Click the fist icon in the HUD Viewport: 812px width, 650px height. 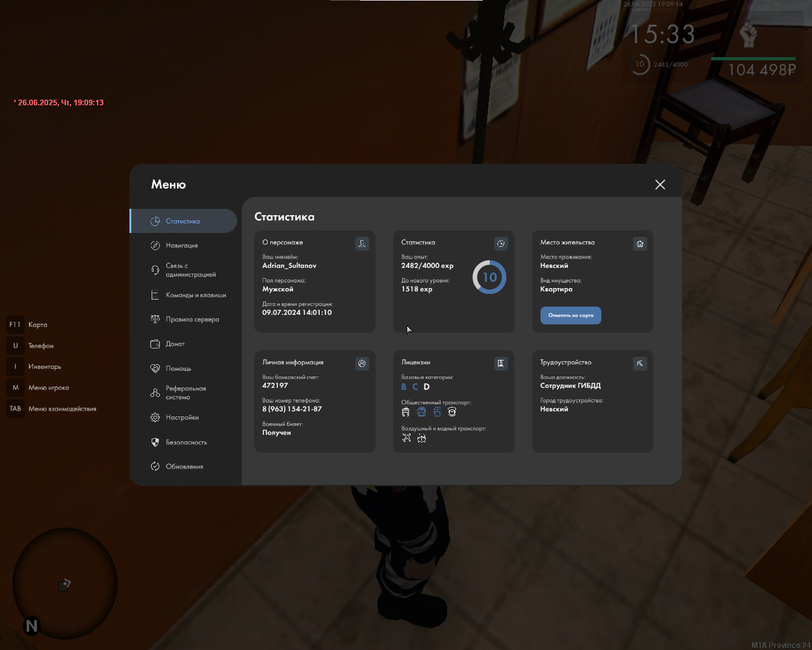pyautogui.click(x=749, y=36)
